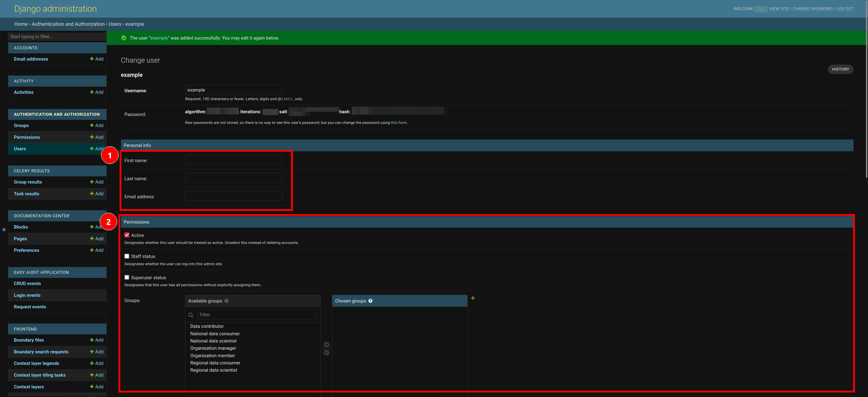Click the magnifier icon in group filter

coord(191,315)
